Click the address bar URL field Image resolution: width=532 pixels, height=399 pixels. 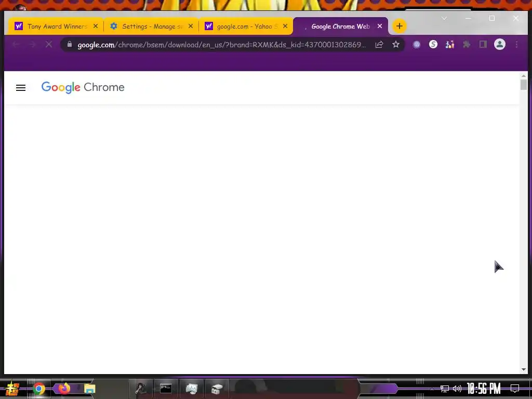(221, 45)
